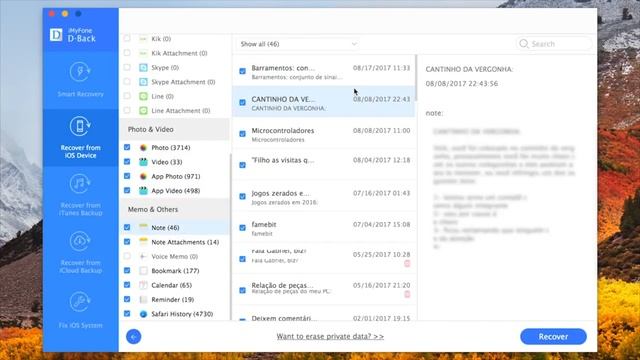Image resolution: width=640 pixels, height=360 pixels.
Task: Click the search magnifier icon
Action: (x=524, y=44)
